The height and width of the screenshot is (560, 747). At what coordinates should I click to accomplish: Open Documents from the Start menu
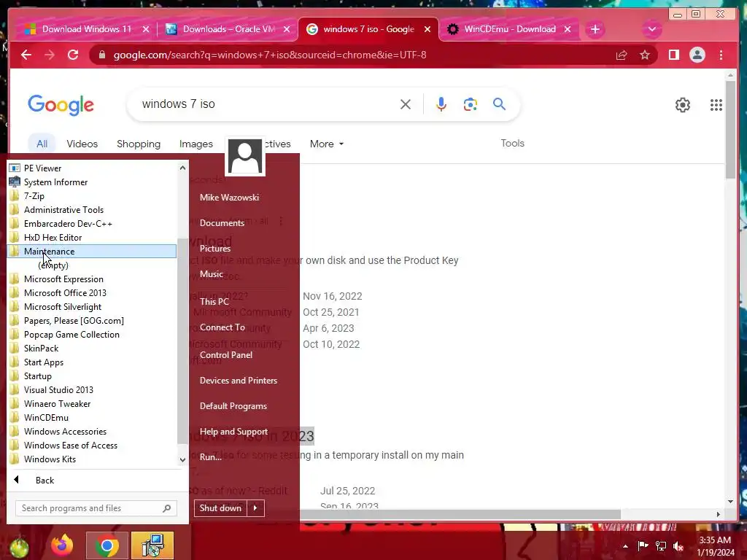pos(222,223)
